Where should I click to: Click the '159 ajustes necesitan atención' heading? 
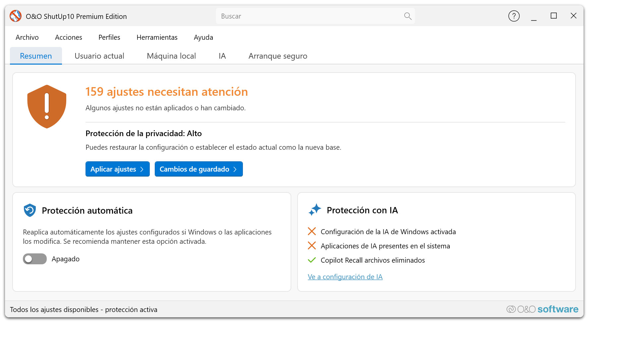coord(167,92)
